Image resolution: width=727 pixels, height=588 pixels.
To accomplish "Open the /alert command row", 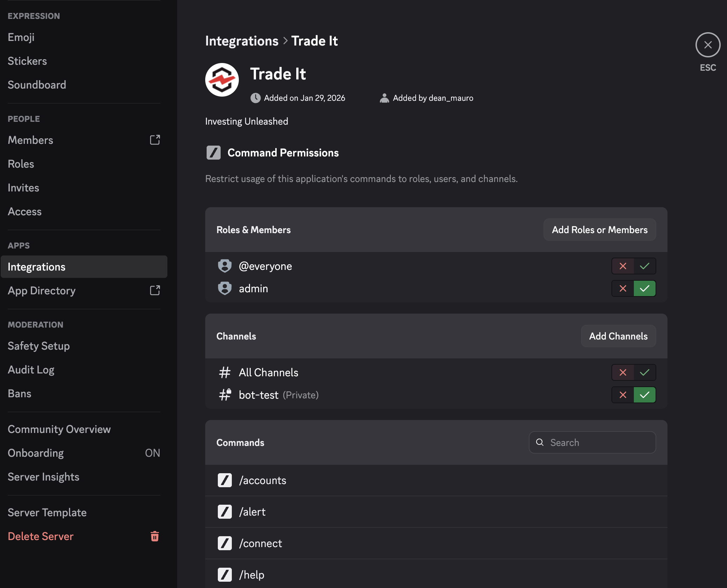I will pos(436,512).
